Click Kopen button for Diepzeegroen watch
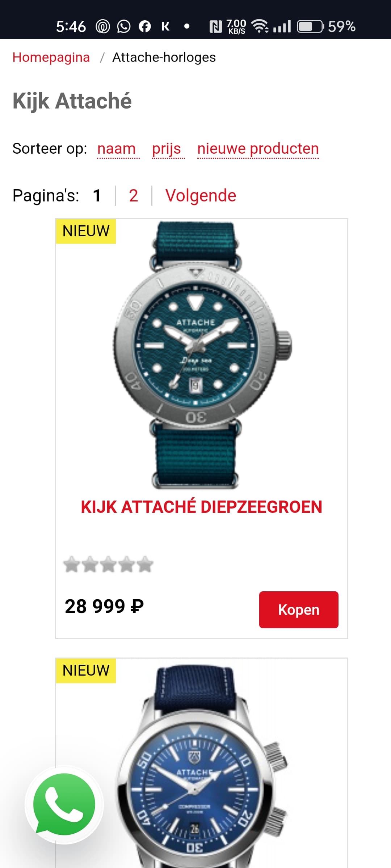 pos(299,610)
